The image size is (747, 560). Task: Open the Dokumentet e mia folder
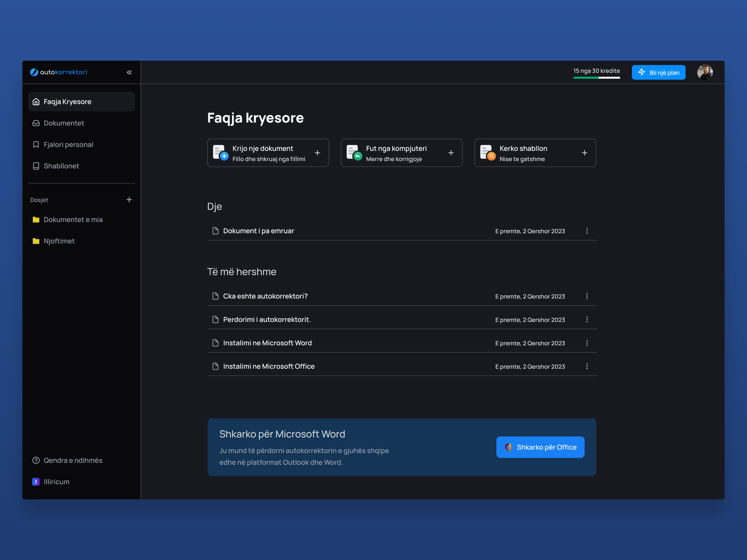73,220
